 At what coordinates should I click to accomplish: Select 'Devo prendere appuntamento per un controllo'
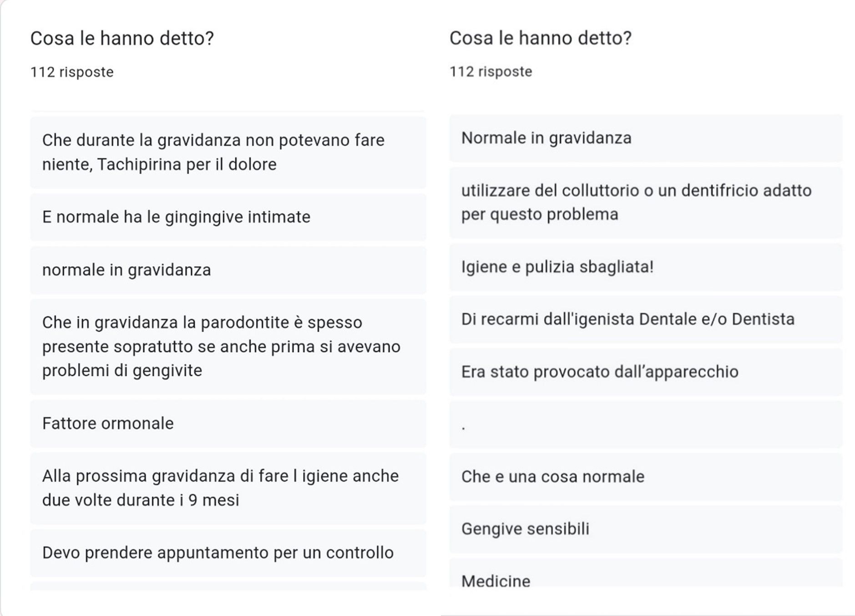228,553
